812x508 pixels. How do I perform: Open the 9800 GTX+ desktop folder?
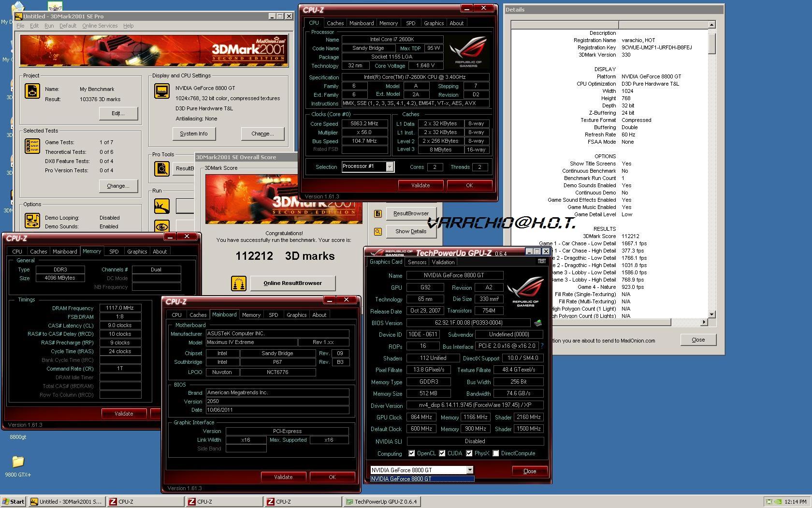pos(18,461)
